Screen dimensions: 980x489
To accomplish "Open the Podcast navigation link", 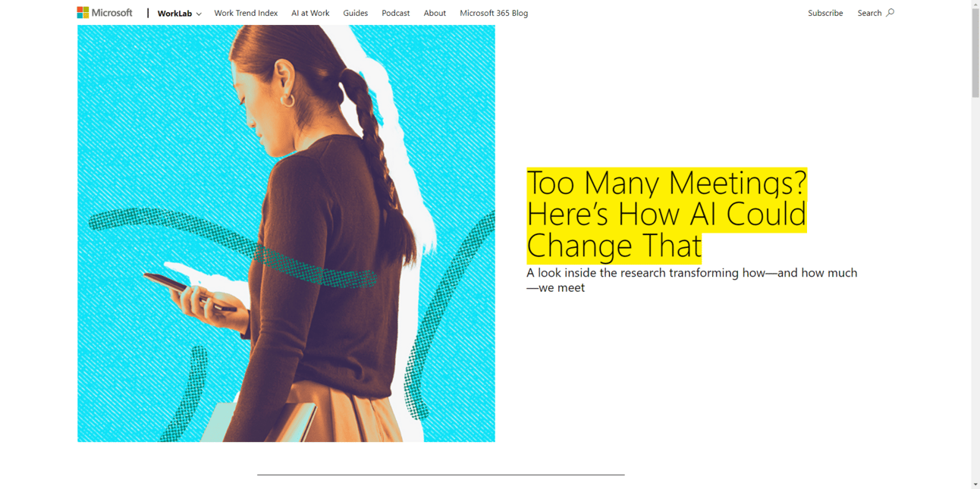I will (395, 13).
